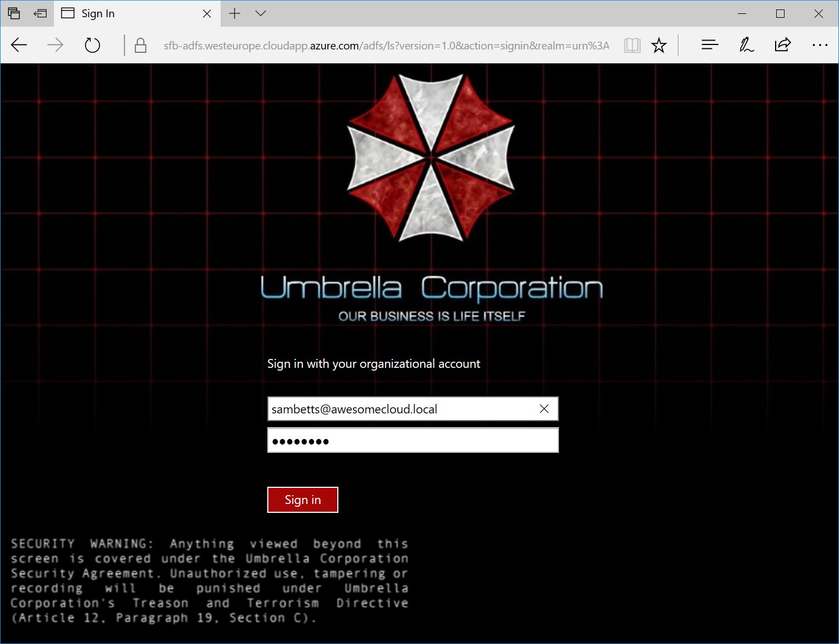839x644 pixels.
Task: Refresh the Sign In page
Action: tap(92, 45)
